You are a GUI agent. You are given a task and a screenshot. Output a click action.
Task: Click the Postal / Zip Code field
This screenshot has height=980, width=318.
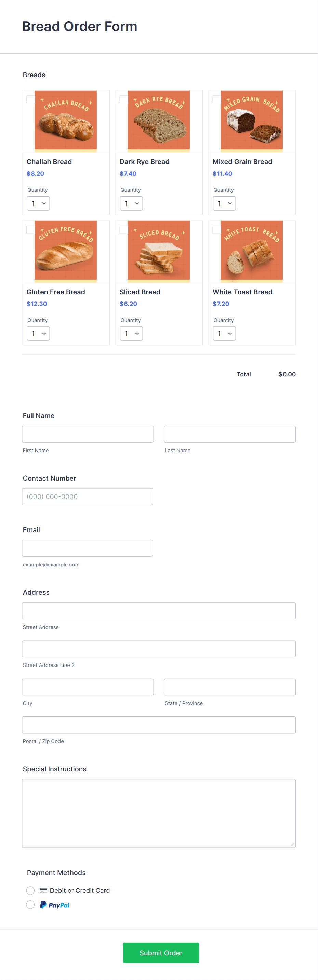pyautogui.click(x=159, y=724)
